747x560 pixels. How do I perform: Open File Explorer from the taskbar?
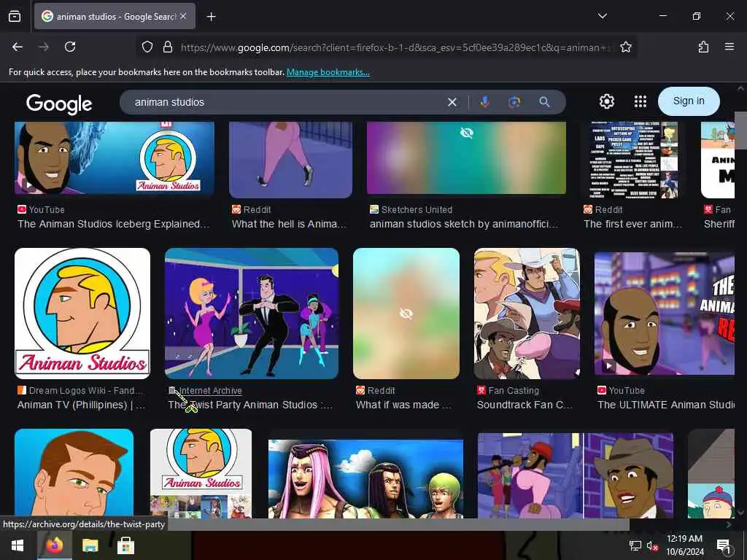tap(90, 545)
